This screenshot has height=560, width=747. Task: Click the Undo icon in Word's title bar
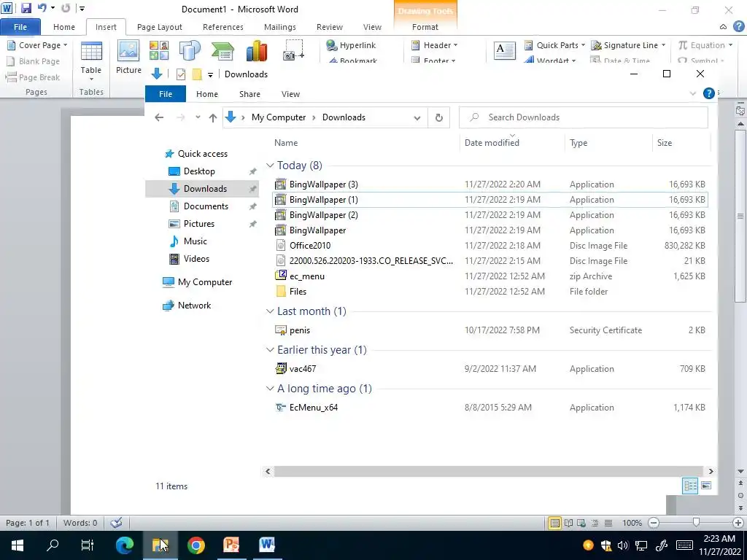coord(42,8)
